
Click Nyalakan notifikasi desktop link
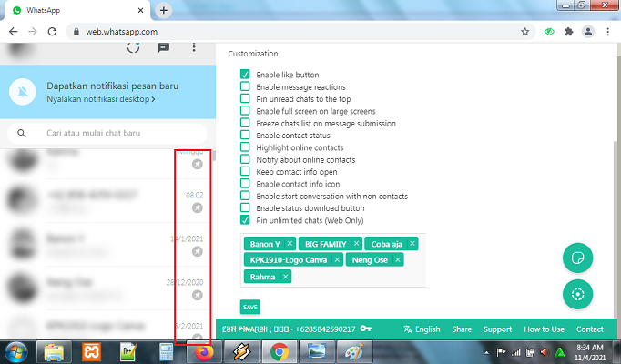(100, 99)
